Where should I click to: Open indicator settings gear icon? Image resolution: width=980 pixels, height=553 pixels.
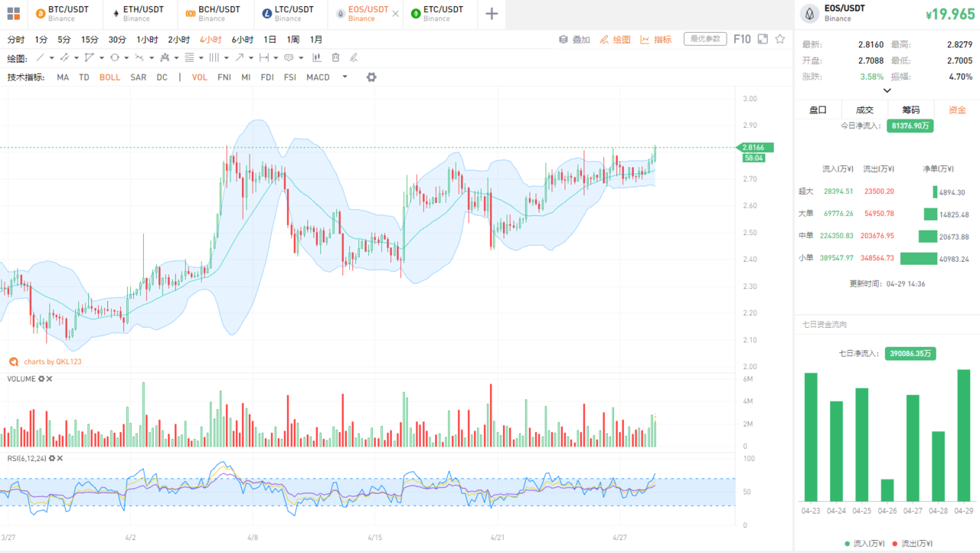tap(371, 77)
